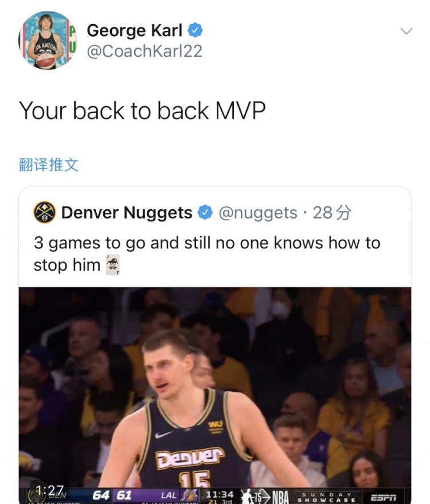The width and height of the screenshot is (430, 504).
Task: Click the 28分 timestamp
Action: pos(332,213)
